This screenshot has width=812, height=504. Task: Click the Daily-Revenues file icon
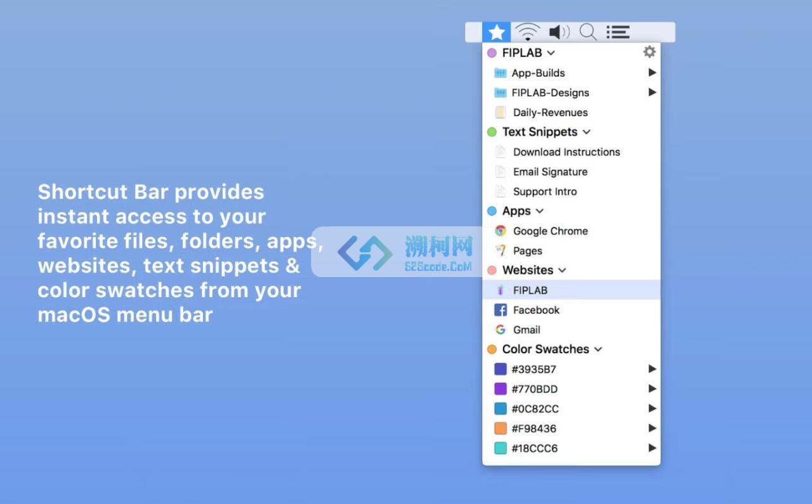tap(500, 112)
